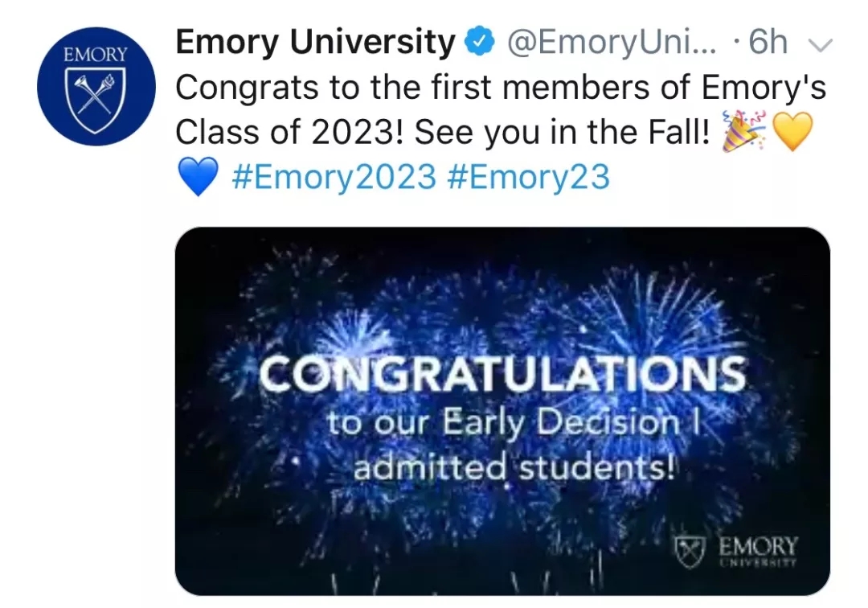Open the Emory profile avatar
Screen dimensions: 868x608
[x=96, y=87]
